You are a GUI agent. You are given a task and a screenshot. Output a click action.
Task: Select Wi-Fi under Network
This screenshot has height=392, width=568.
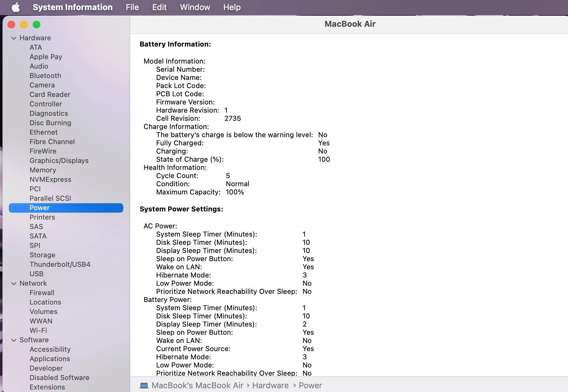click(x=38, y=330)
